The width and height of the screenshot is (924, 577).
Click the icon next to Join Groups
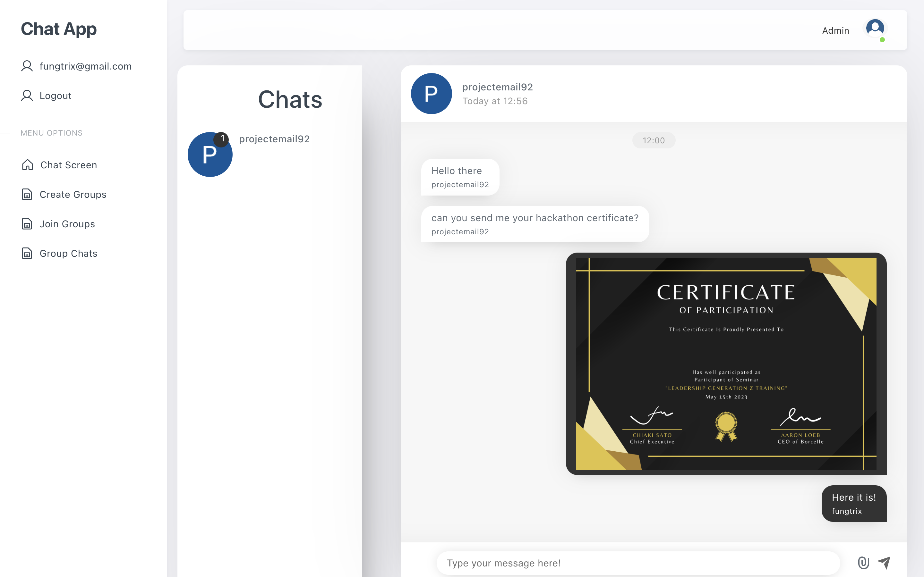point(27,224)
